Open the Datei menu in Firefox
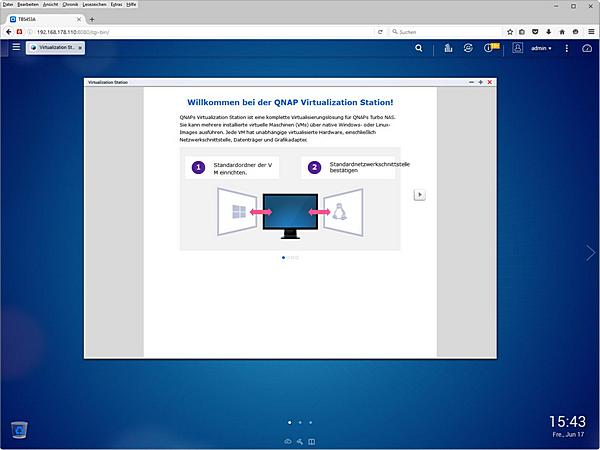The image size is (600, 450). 8,4
